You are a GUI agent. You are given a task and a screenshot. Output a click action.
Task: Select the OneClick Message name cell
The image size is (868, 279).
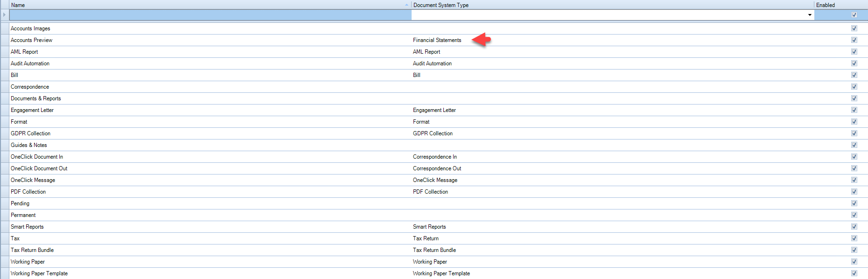click(x=210, y=180)
